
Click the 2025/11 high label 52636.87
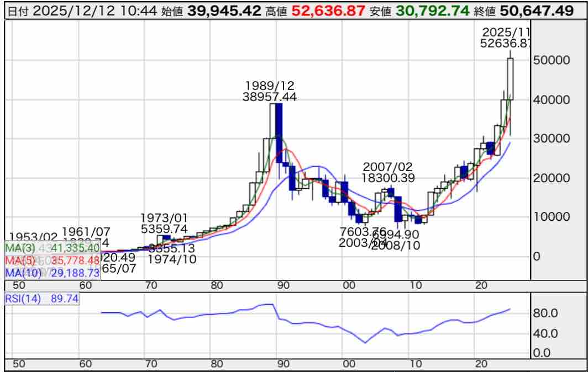click(505, 43)
